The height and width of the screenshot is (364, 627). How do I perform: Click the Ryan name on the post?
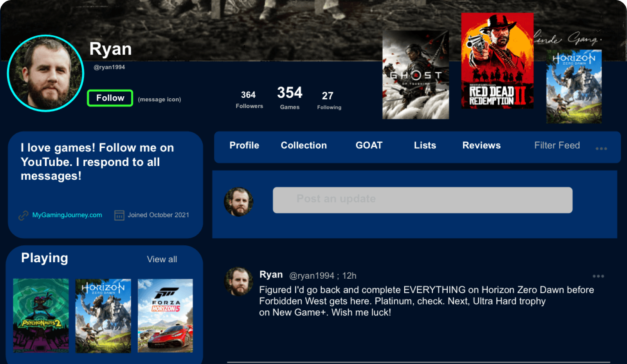[x=271, y=275]
